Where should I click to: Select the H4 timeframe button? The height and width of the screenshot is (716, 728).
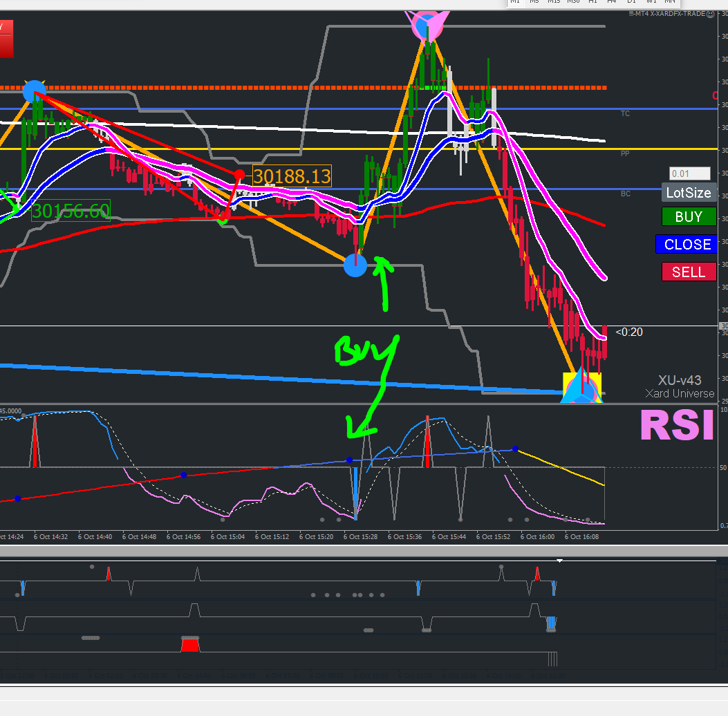point(612,2)
